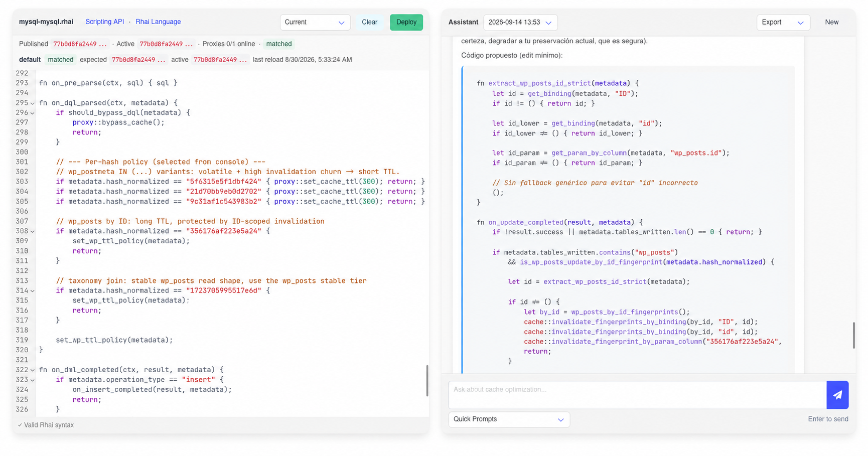Collapse the fold at line 308
The height and width of the screenshot is (456, 868).
click(33, 231)
